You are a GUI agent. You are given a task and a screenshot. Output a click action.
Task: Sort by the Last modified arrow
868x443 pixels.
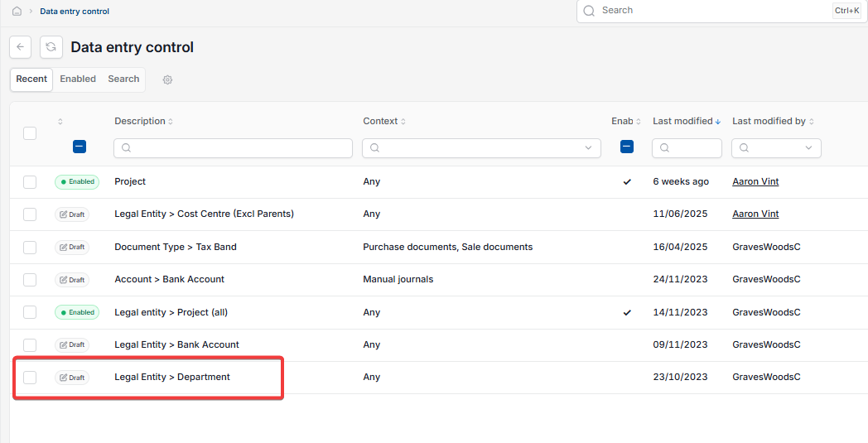pyautogui.click(x=718, y=121)
